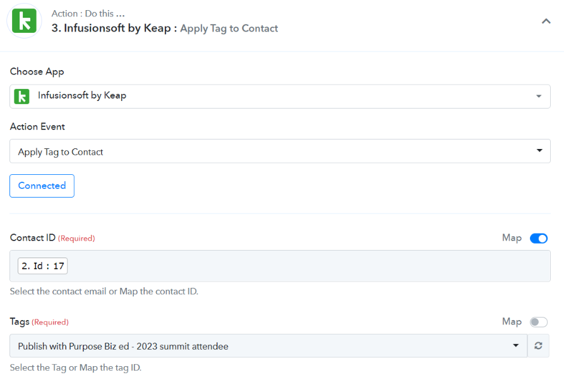Click the '2. Id : 17' mapped chip
This screenshot has height=392, width=564.
pos(43,266)
